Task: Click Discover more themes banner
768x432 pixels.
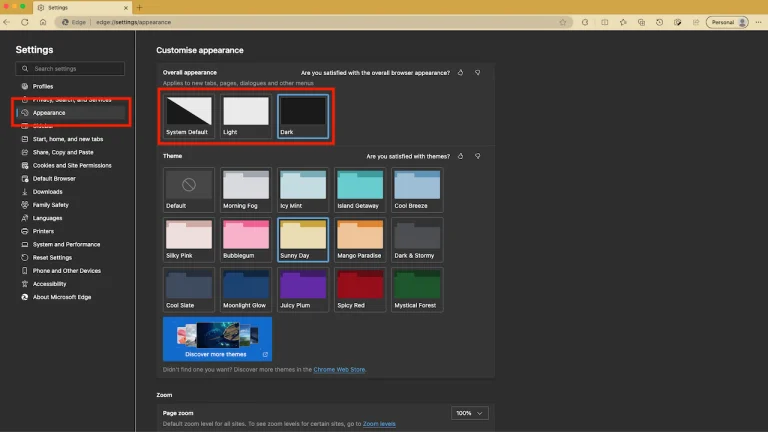Action: pyautogui.click(x=217, y=339)
